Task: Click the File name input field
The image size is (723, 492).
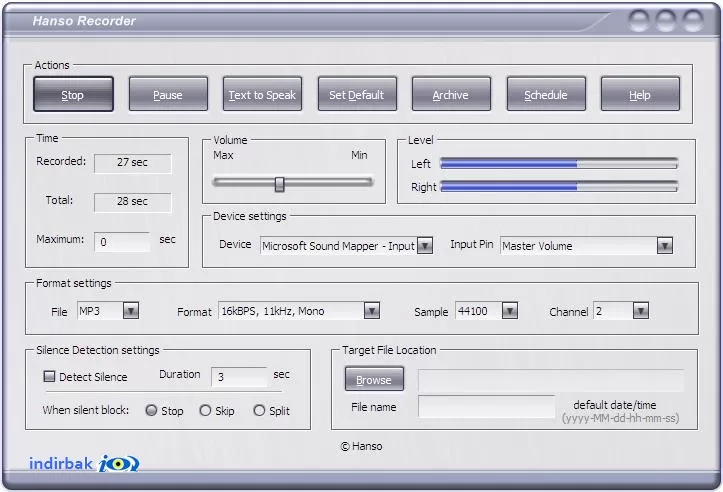Action: [486, 406]
